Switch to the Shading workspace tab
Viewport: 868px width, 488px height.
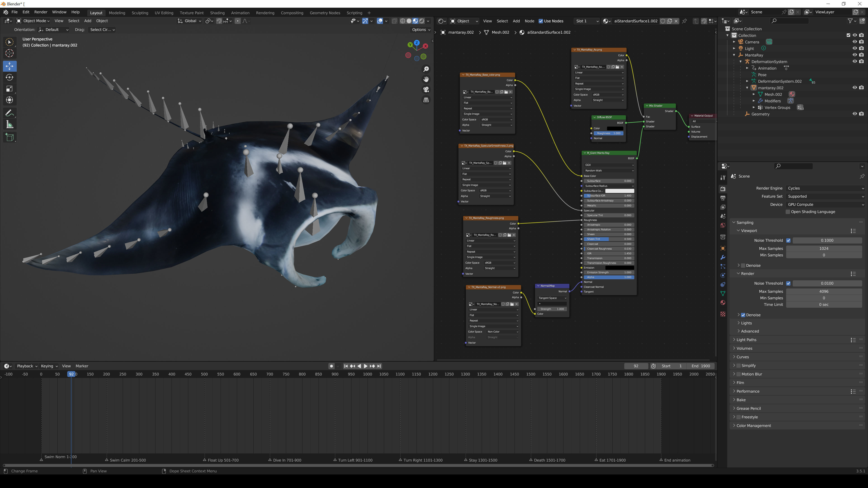[217, 13]
